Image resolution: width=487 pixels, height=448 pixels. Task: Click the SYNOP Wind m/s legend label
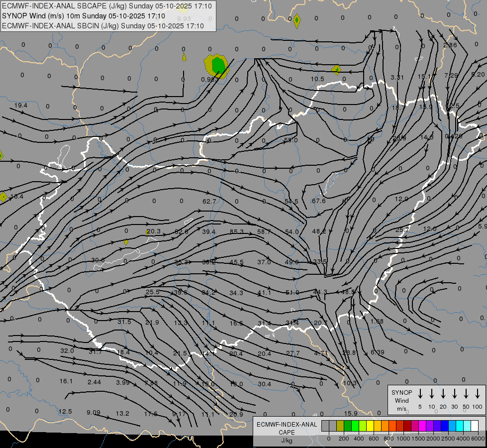tap(401, 400)
